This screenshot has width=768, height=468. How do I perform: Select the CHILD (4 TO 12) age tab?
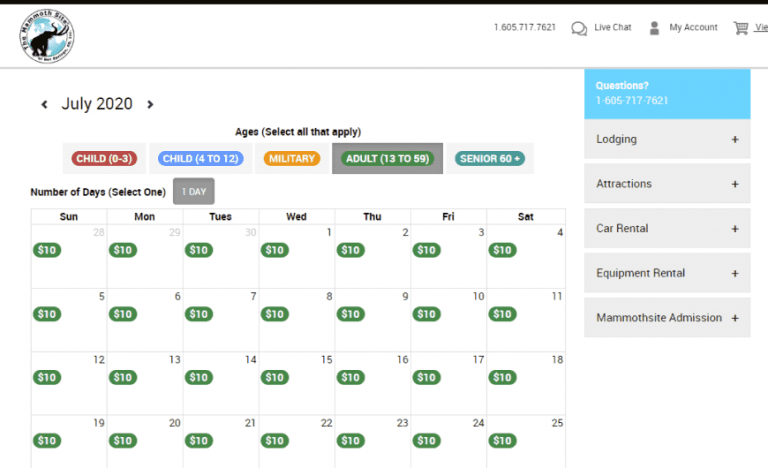[x=201, y=159]
